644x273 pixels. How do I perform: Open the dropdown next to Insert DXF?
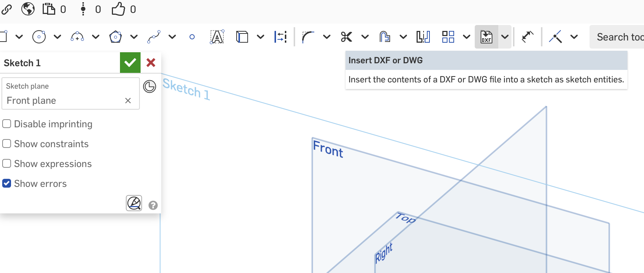pyautogui.click(x=505, y=37)
